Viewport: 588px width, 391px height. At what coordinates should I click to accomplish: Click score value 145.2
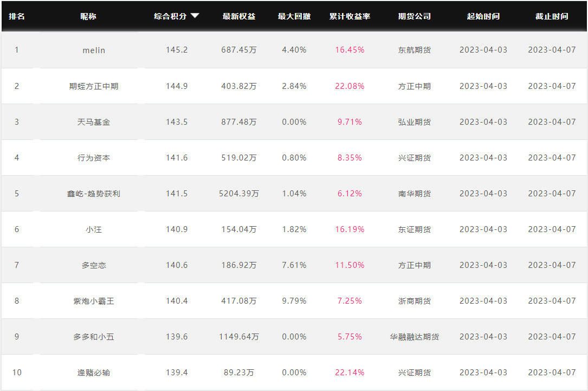(x=177, y=50)
